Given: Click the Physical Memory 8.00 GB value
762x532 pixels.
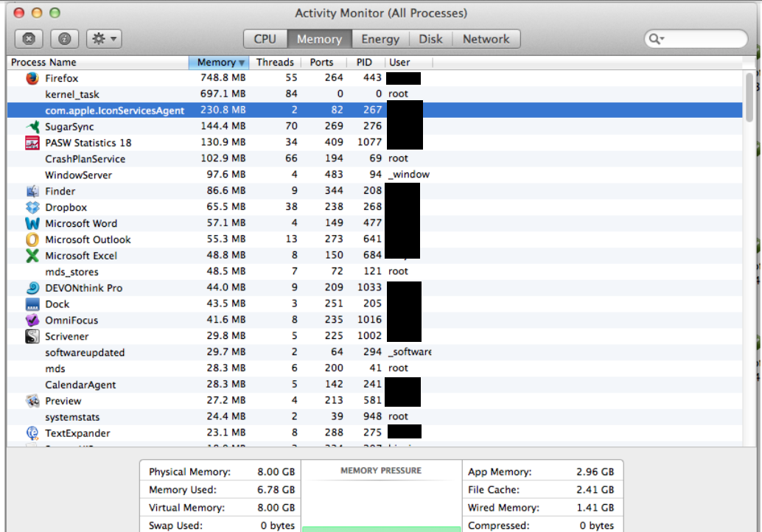Looking at the screenshot, I should click(276, 472).
